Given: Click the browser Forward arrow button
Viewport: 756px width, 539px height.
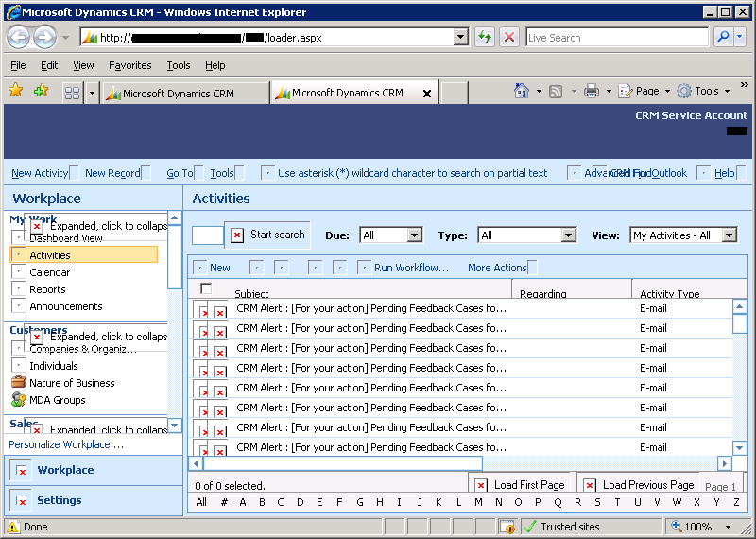Looking at the screenshot, I should 44,37.
